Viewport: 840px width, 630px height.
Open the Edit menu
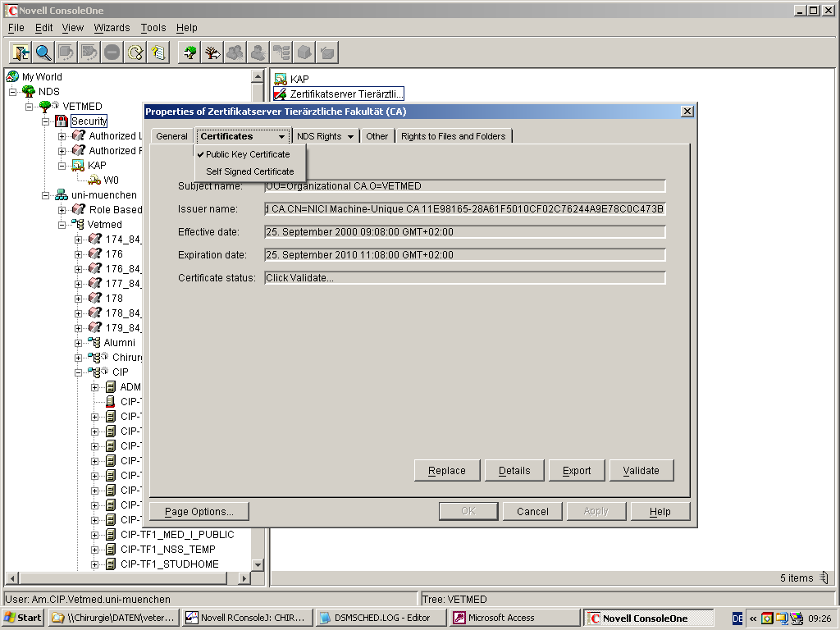coord(44,27)
